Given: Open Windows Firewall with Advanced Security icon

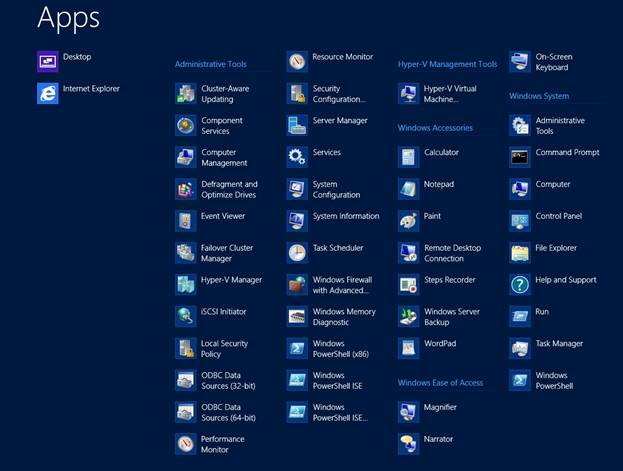Looking at the screenshot, I should click(x=297, y=285).
